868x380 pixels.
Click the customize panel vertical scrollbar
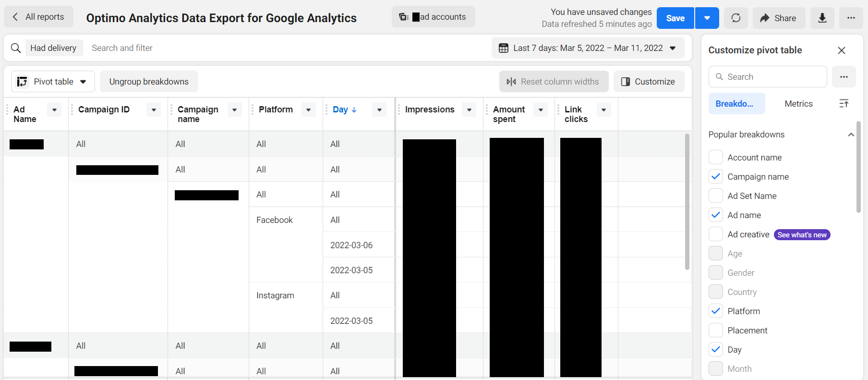[858, 167]
